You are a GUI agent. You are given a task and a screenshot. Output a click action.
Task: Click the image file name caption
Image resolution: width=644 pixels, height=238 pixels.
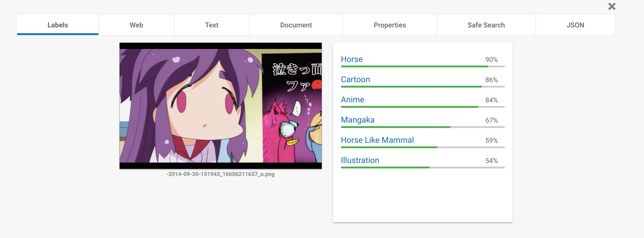pos(220,174)
